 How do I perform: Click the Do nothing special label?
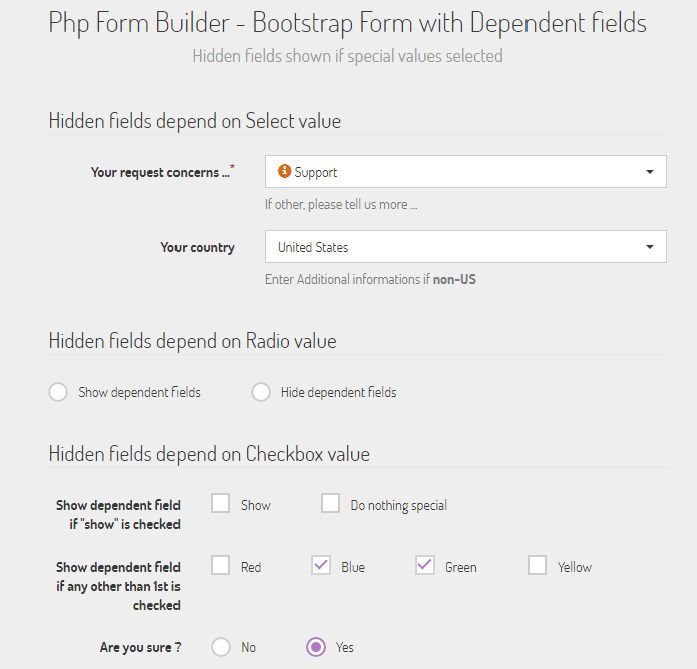click(398, 505)
